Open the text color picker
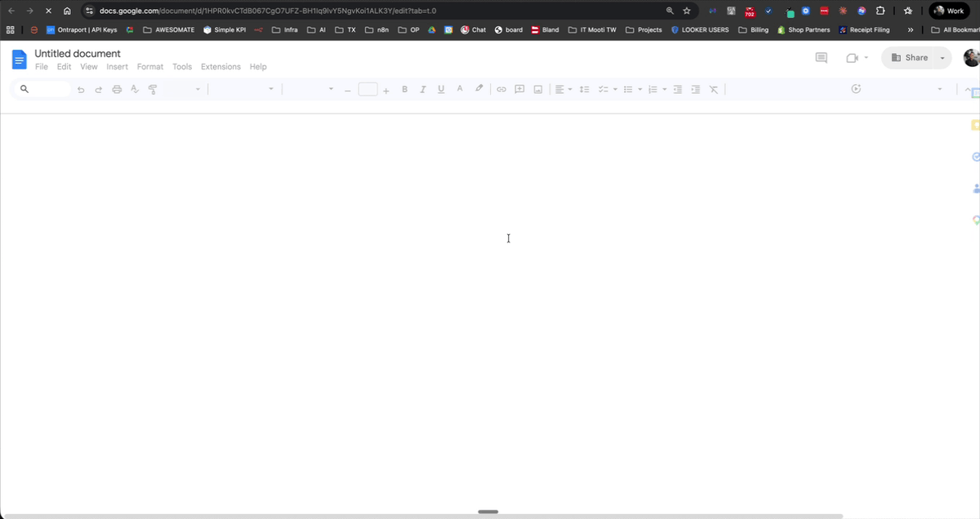 point(459,89)
